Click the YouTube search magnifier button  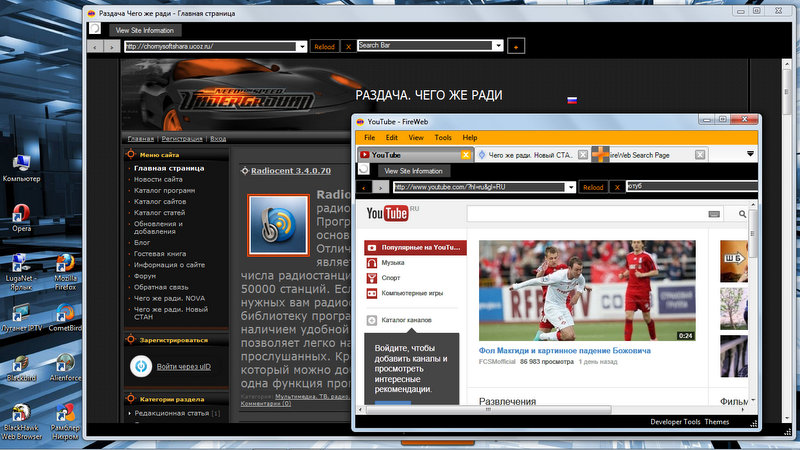742,214
